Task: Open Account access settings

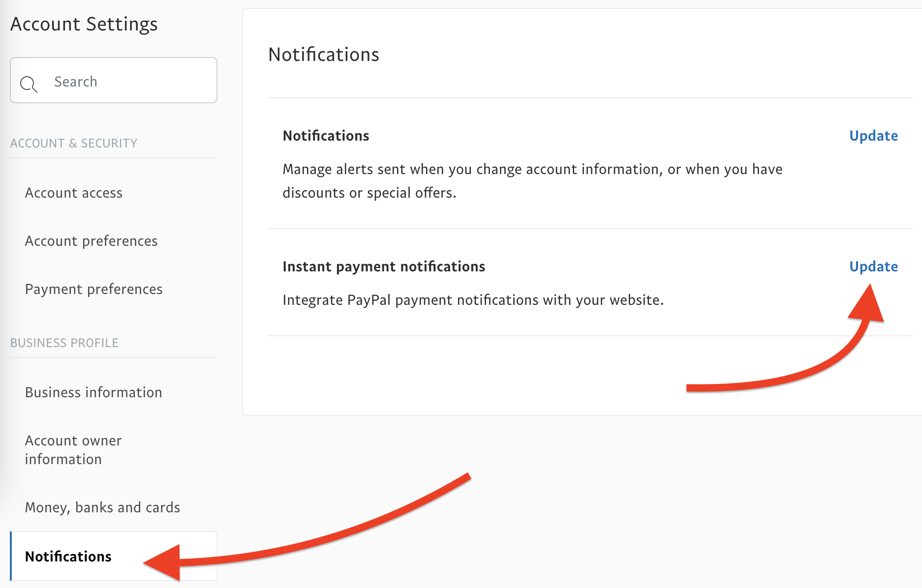Action: pos(74,193)
